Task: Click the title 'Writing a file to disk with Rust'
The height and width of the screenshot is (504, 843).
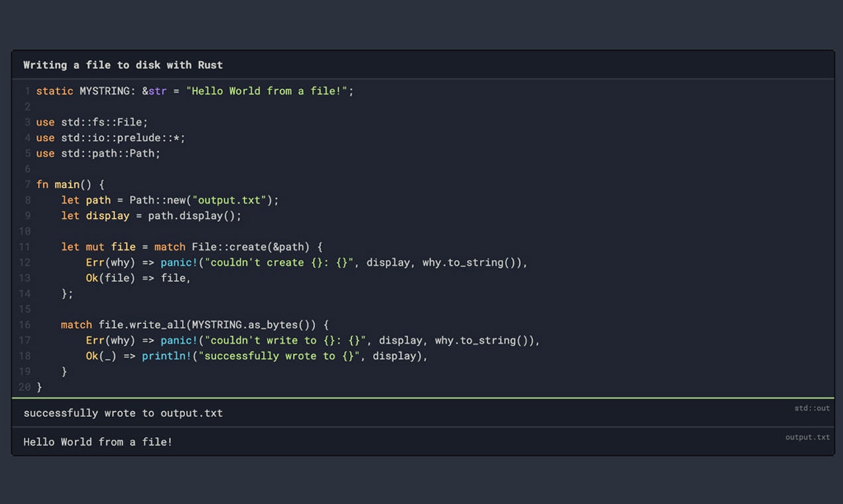Action: (123, 65)
